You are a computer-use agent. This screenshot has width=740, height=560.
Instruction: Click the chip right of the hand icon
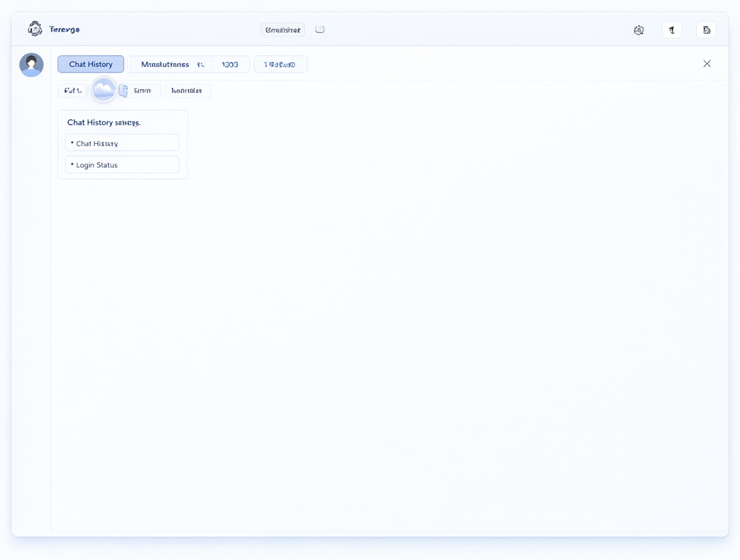tap(145, 90)
